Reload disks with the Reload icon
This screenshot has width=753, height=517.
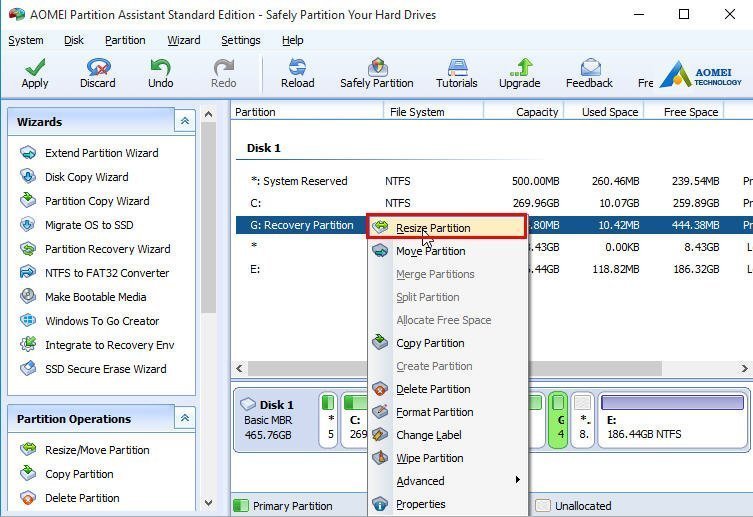pos(298,68)
